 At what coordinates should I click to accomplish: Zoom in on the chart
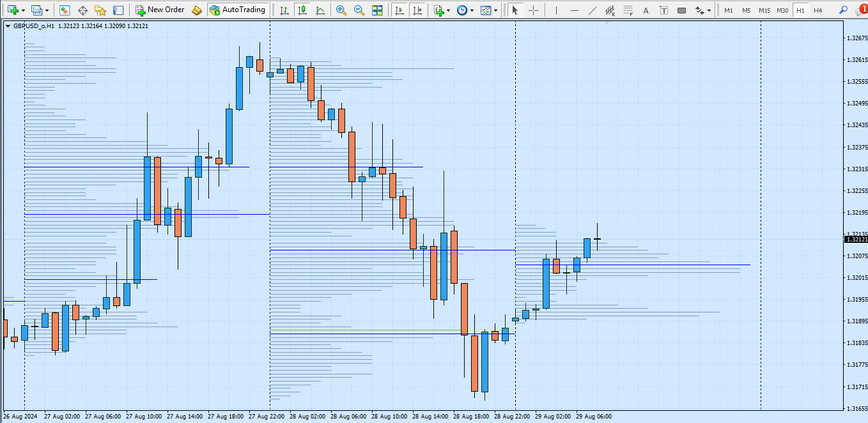pos(341,10)
